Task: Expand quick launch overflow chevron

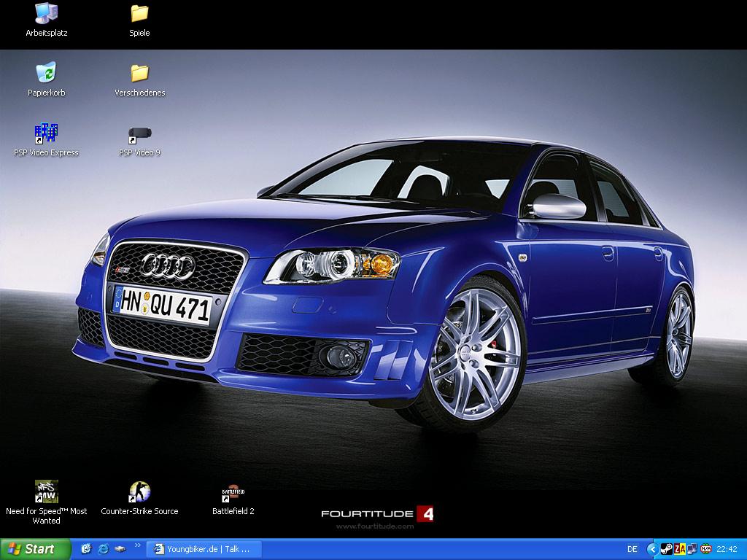Action: pyautogui.click(x=138, y=545)
